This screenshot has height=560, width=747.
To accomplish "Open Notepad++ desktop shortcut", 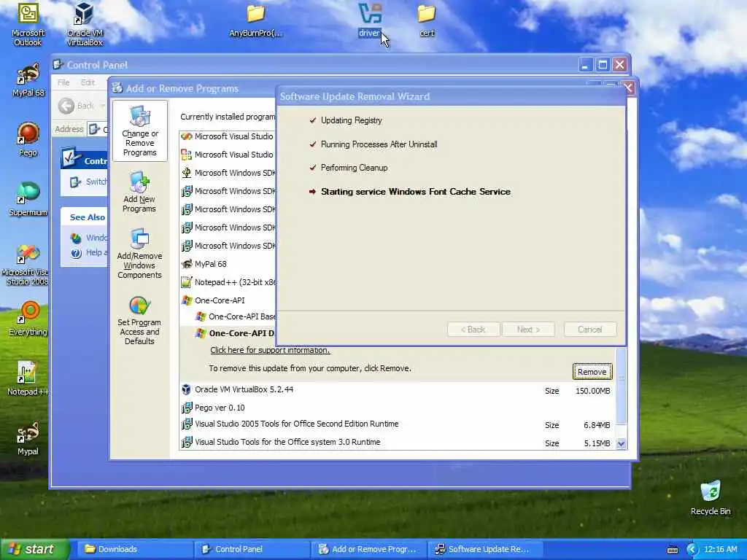I will (x=28, y=378).
